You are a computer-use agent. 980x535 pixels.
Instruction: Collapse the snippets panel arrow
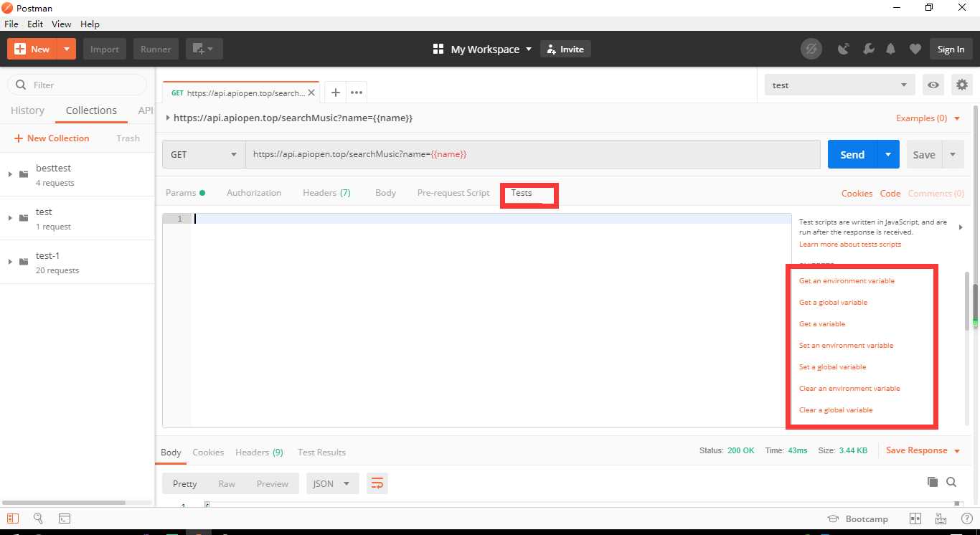coord(961,227)
